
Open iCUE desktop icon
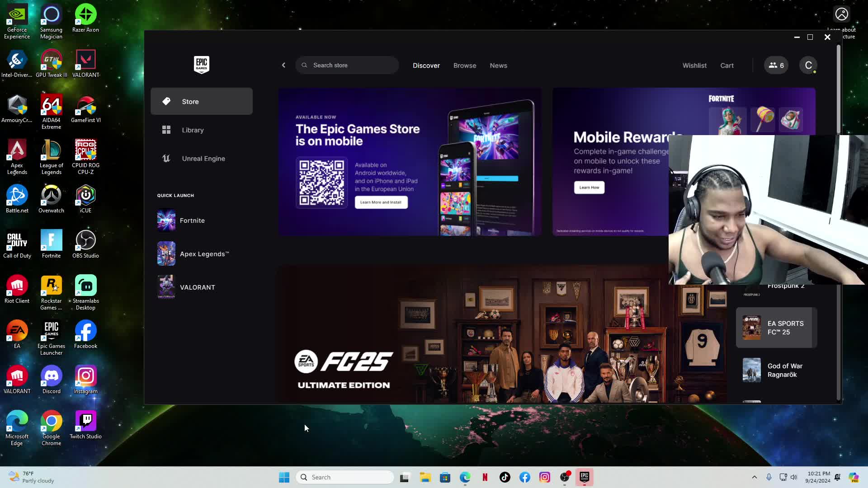point(85,199)
